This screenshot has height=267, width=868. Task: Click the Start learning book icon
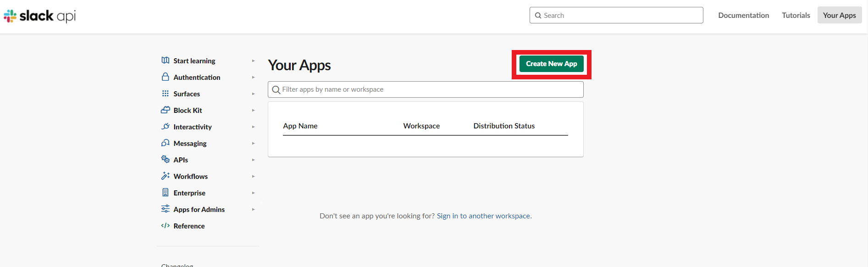coord(166,60)
